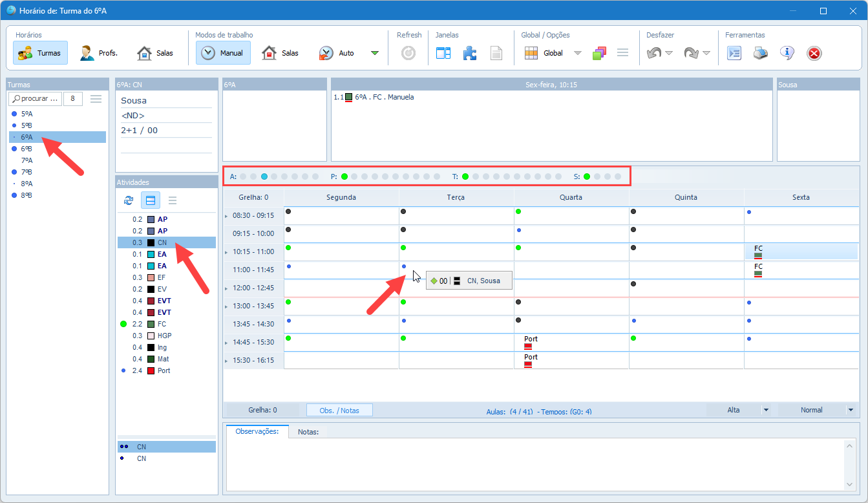Open the Alta priority dropdown
Viewport: 868px width, 503px height.
[767, 410]
